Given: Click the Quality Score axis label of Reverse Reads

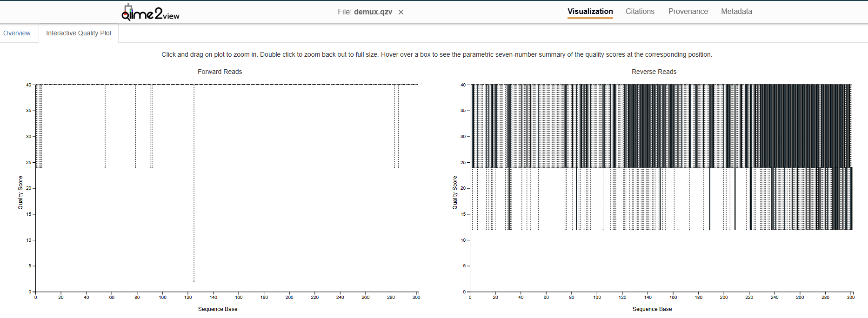Looking at the screenshot, I should coord(455,192).
